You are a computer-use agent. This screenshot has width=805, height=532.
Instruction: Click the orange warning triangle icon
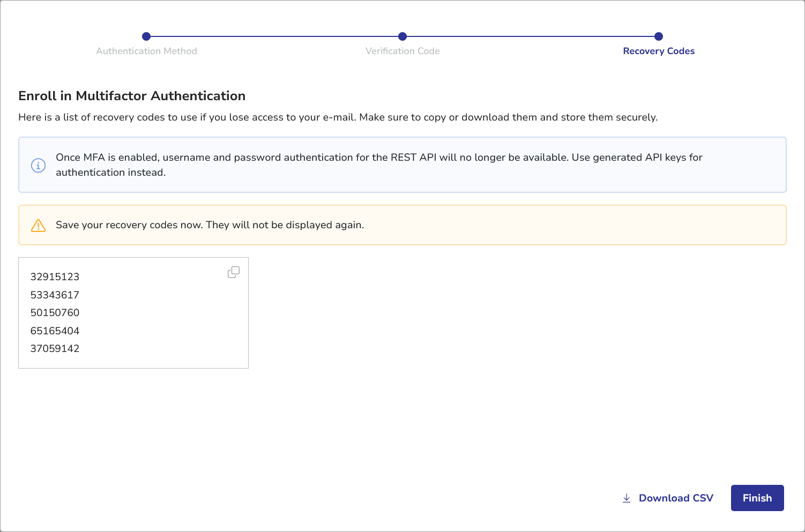[38, 226]
